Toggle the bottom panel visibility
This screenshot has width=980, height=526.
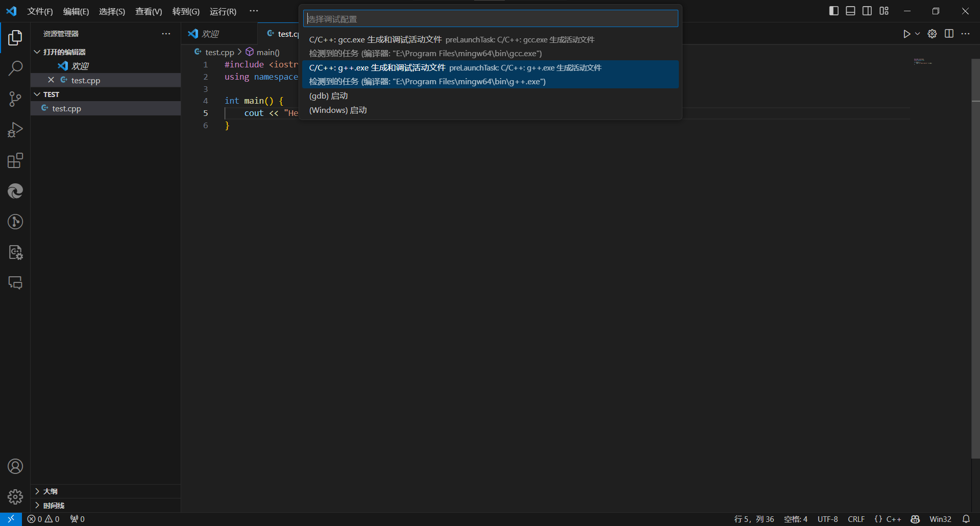coord(850,11)
